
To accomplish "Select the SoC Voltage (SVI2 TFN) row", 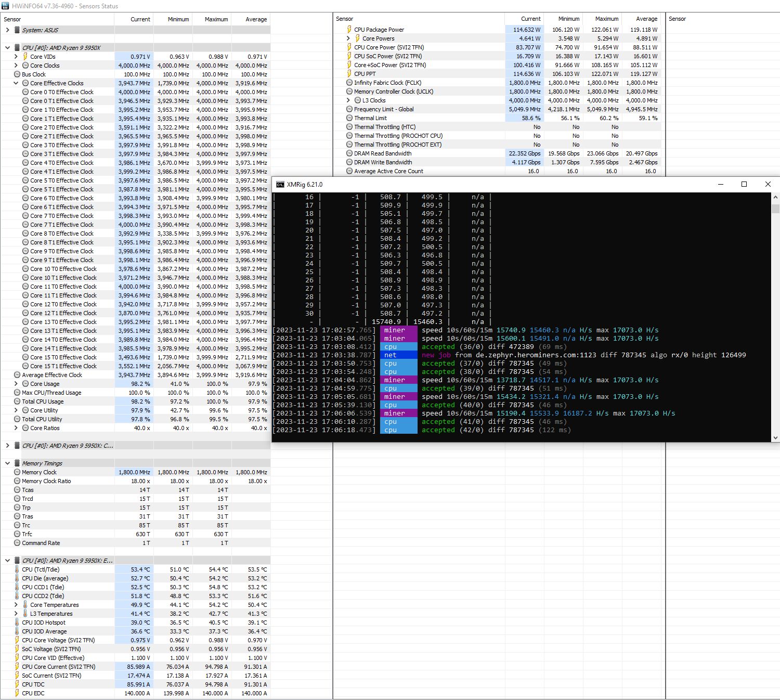I will (135, 649).
